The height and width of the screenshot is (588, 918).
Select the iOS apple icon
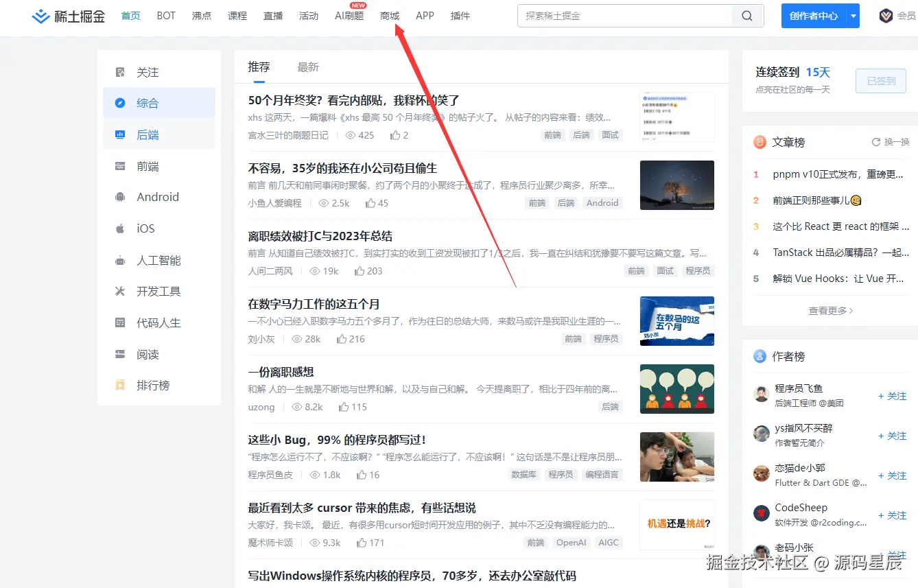click(x=121, y=228)
